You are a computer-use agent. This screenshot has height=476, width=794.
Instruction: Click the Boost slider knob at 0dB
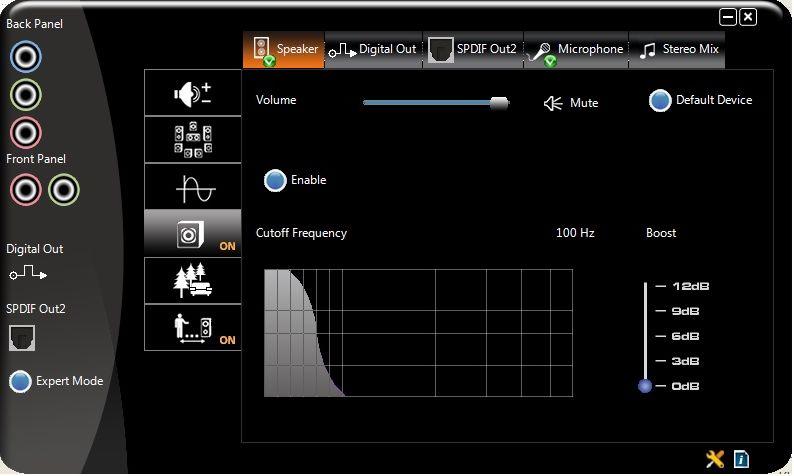coord(645,386)
